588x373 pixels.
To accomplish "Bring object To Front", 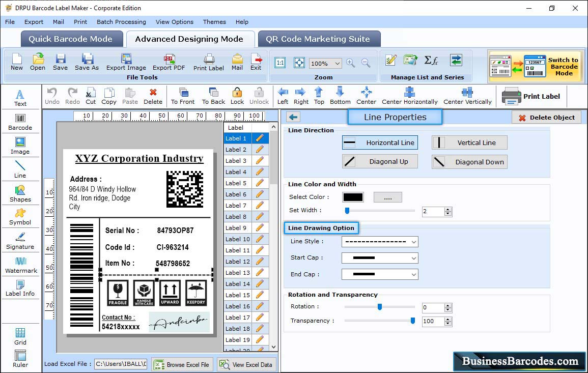I will [183, 96].
